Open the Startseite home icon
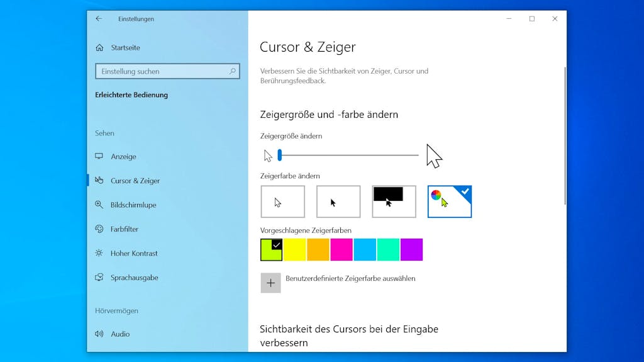Screen dimensions: 644x362 tap(99, 48)
